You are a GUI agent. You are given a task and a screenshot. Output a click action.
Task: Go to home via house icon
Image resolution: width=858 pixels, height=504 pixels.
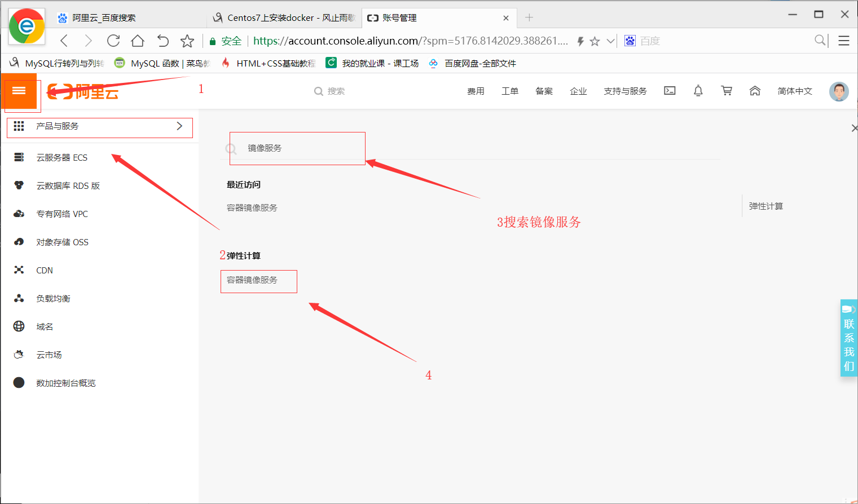tap(755, 91)
